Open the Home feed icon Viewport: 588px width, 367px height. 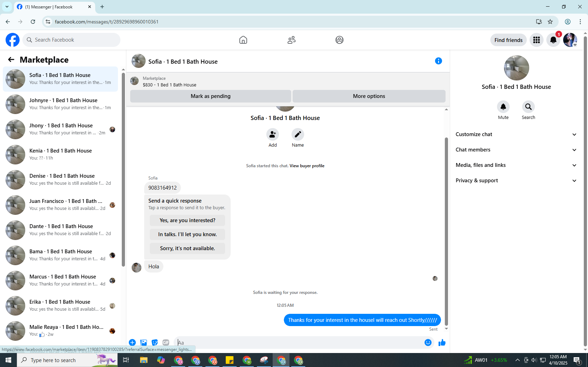243,40
